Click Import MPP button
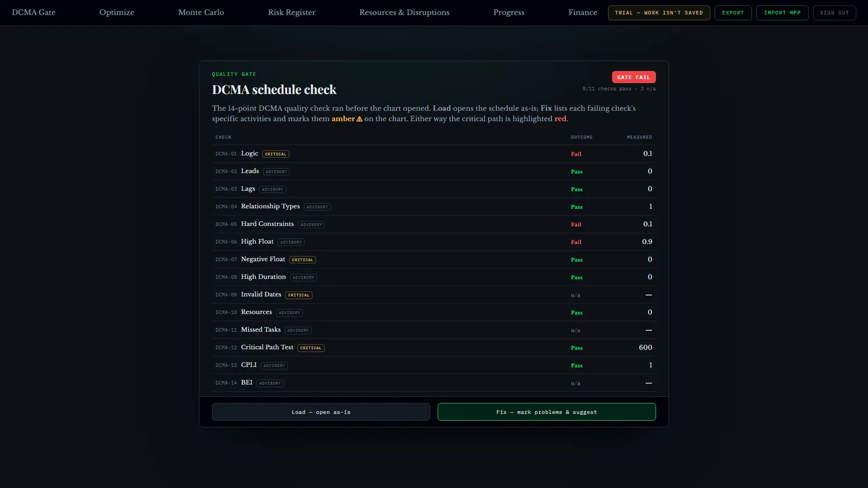Viewport: 868px width, 488px height. pos(782,13)
